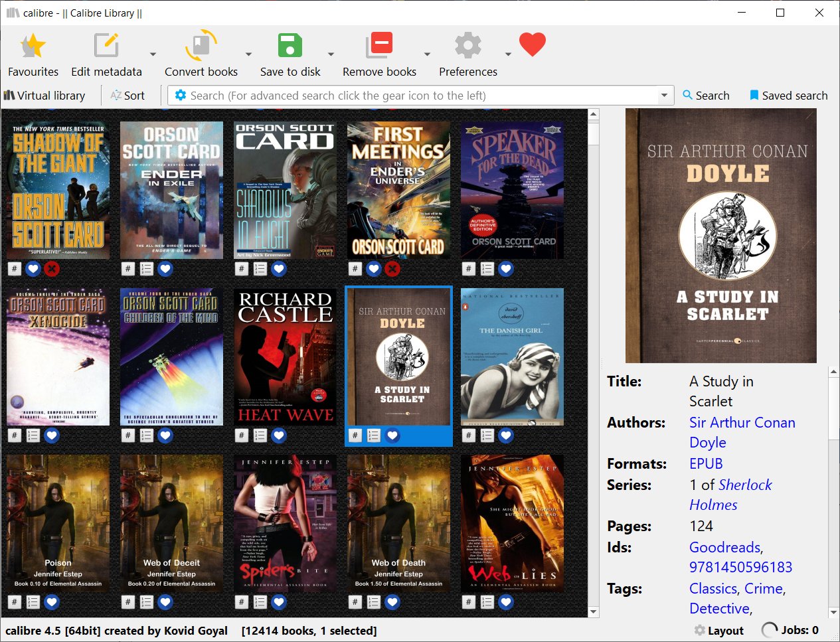Click the Convert books icon
This screenshot has width=840, height=642.
[x=201, y=46]
